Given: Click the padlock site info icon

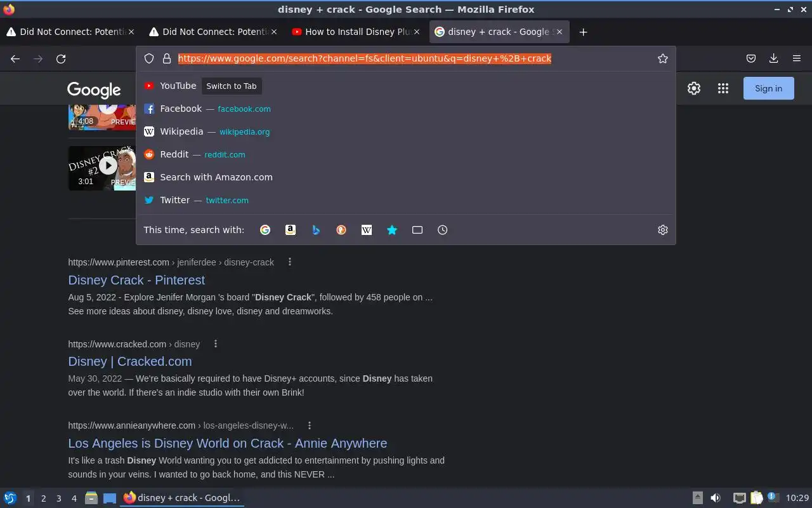Looking at the screenshot, I should (167, 58).
